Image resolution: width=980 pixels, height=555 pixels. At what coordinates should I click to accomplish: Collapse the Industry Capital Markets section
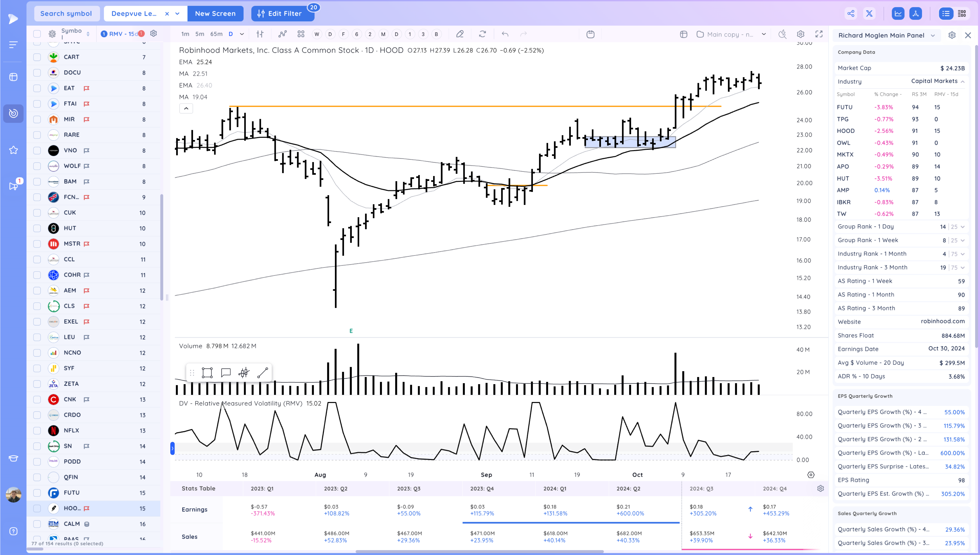pyautogui.click(x=962, y=81)
